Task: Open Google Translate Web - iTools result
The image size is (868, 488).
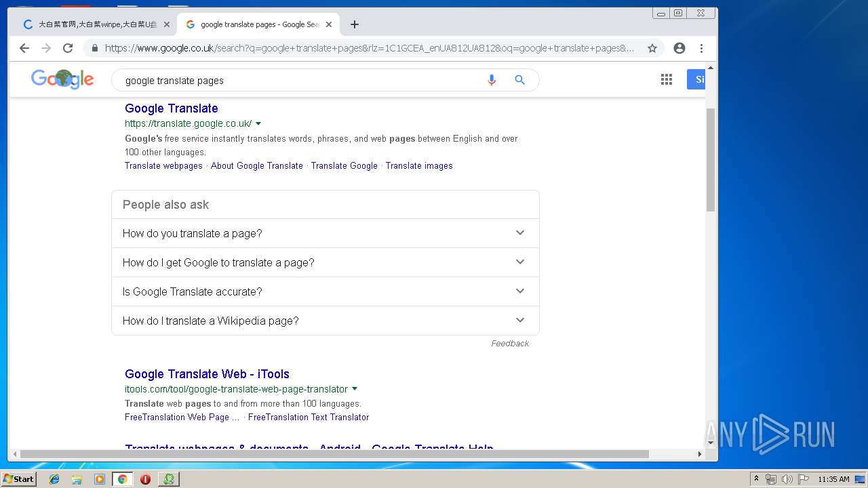Action: click(x=207, y=374)
